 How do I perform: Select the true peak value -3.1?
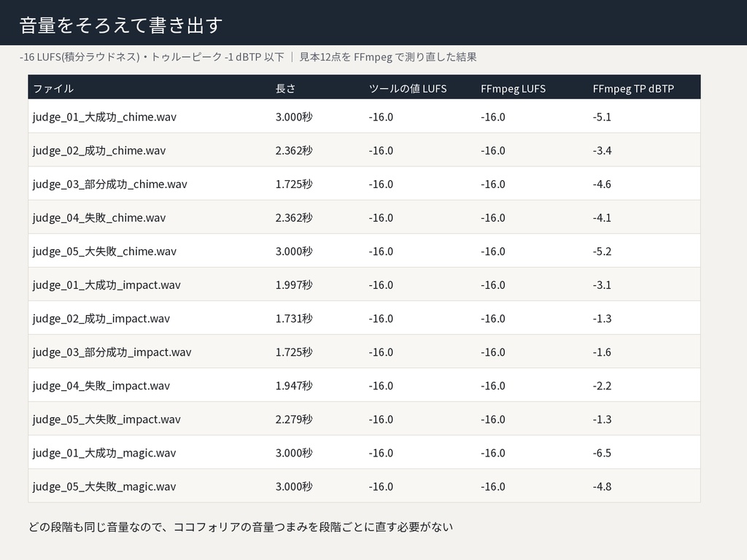pyautogui.click(x=602, y=285)
